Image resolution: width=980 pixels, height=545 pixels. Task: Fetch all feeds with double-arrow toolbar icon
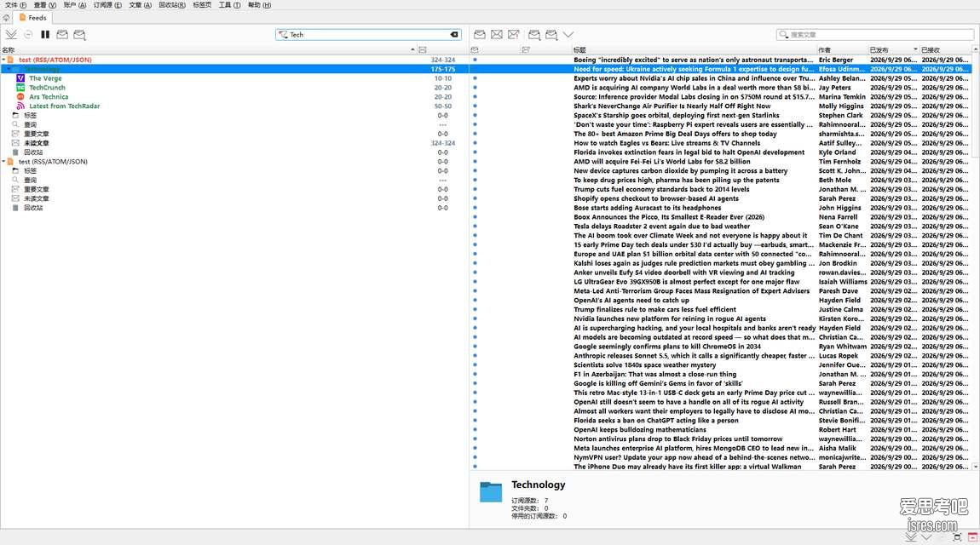point(11,34)
